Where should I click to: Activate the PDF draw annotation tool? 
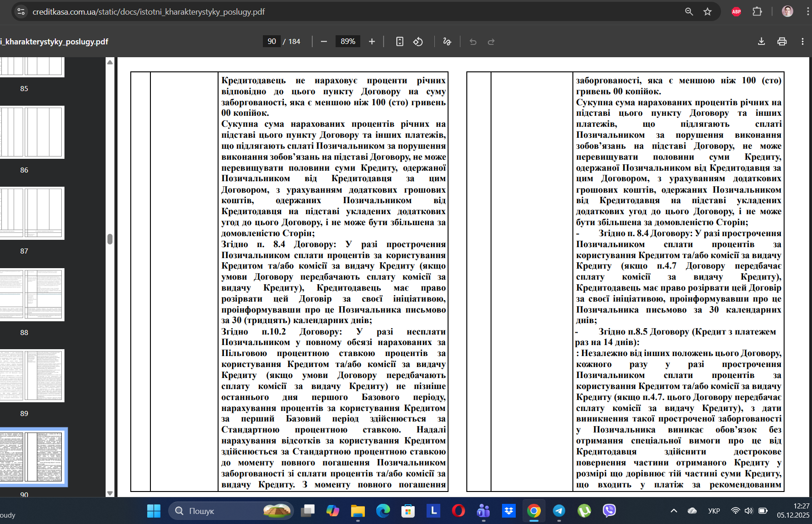[x=447, y=42]
